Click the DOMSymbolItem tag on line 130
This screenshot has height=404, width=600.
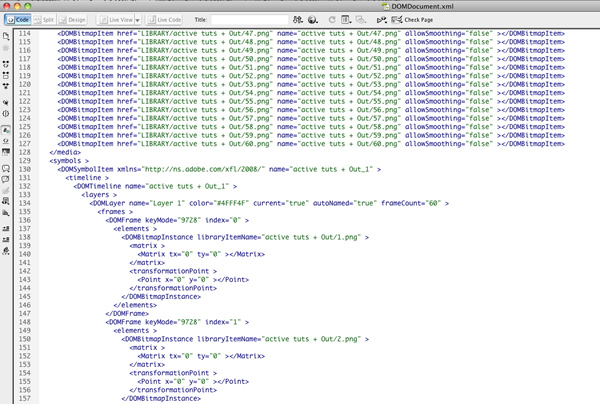[x=219, y=169]
